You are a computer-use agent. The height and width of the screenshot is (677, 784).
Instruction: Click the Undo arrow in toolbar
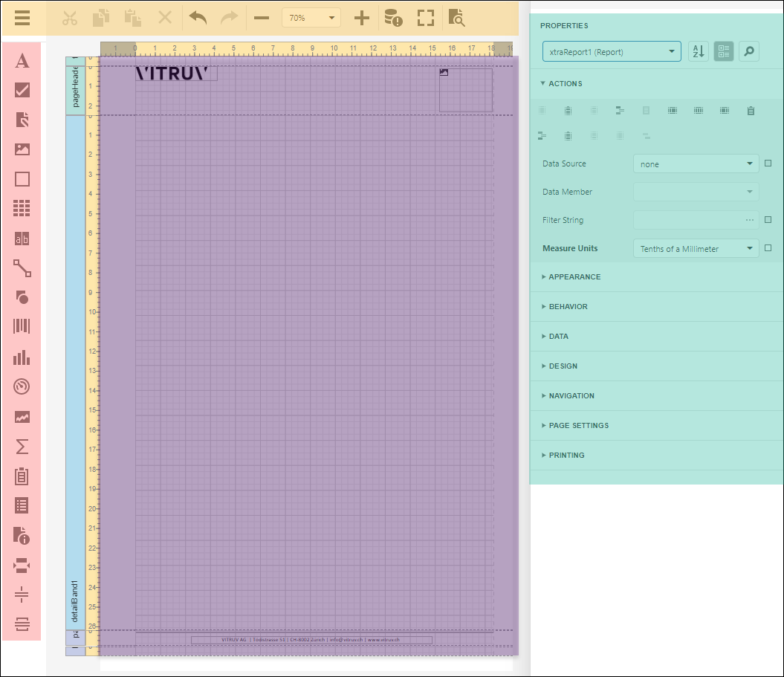click(198, 19)
